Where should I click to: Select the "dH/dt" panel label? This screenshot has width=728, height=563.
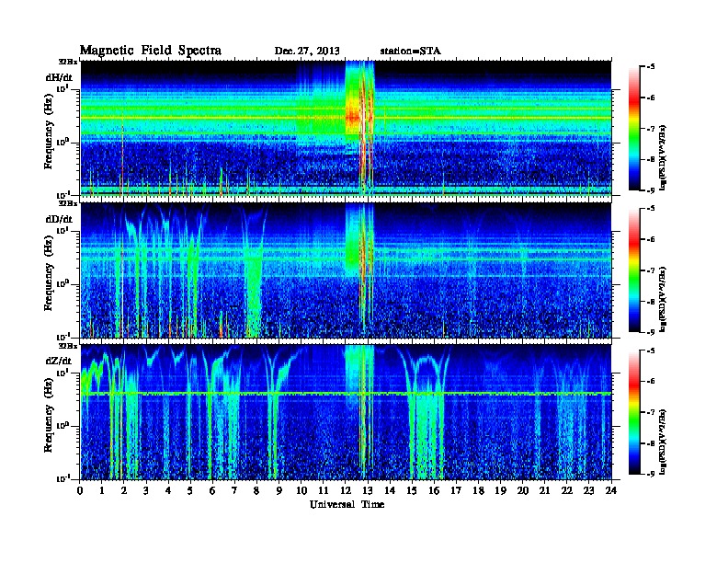pyautogui.click(x=59, y=77)
